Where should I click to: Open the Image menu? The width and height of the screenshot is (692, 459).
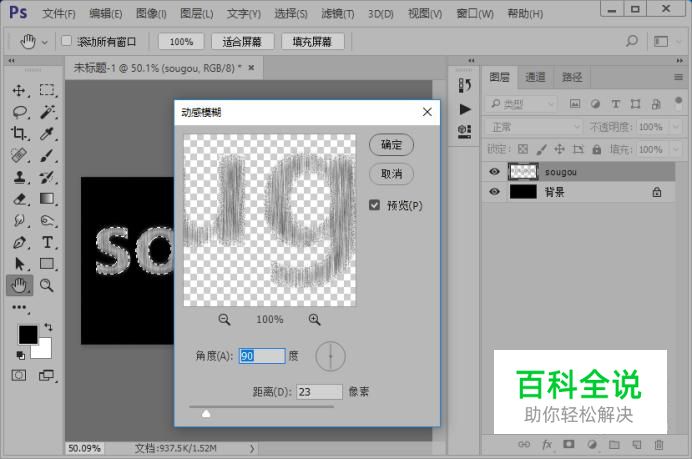click(x=151, y=14)
